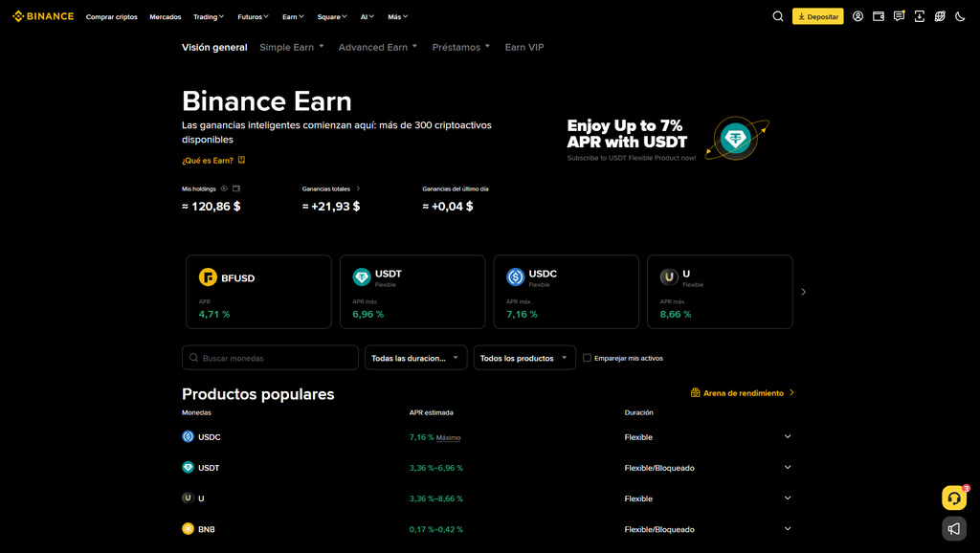Click the 6,96 % APR on USDT card
The image size is (980, 553).
click(x=368, y=315)
